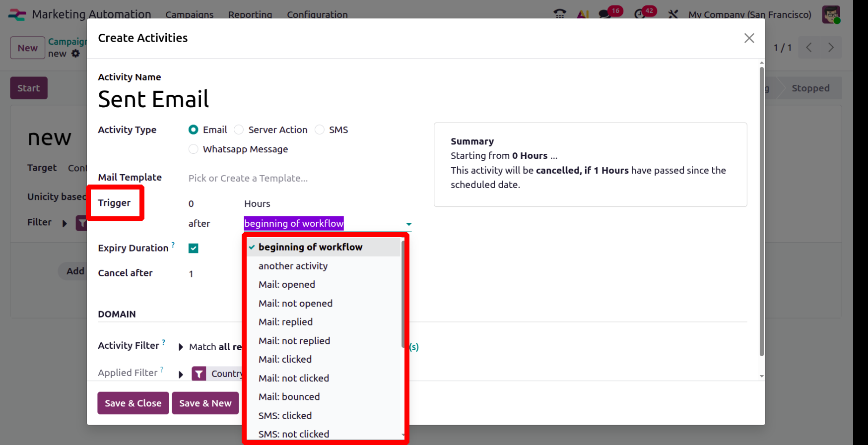The width and height of the screenshot is (868, 445).
Task: Select the Stopped status stage
Action: [x=810, y=88]
